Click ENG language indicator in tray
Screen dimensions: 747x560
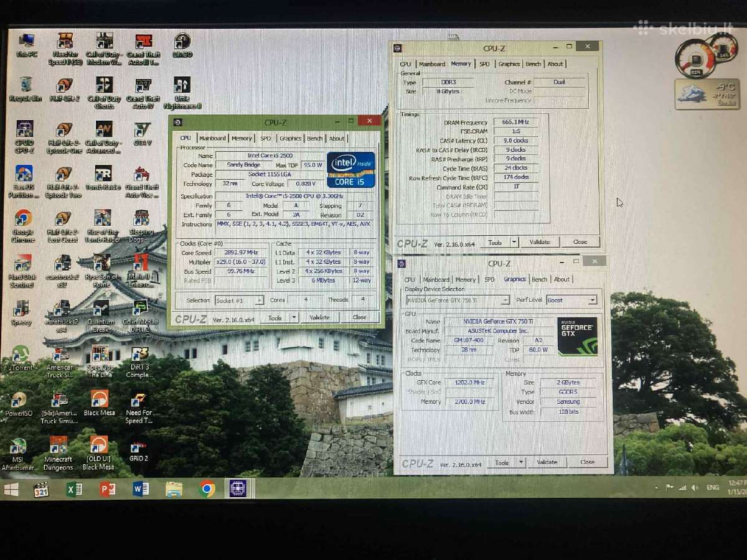(x=713, y=488)
